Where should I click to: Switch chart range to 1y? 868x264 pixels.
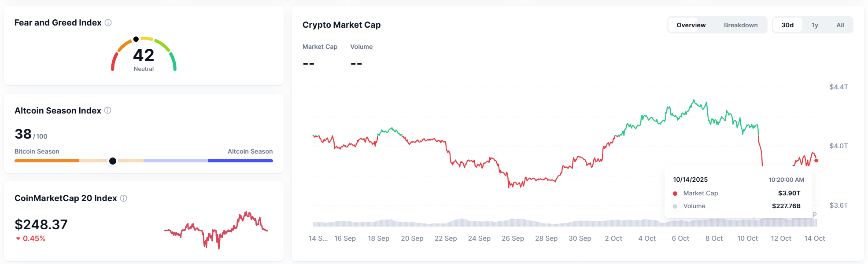815,25
